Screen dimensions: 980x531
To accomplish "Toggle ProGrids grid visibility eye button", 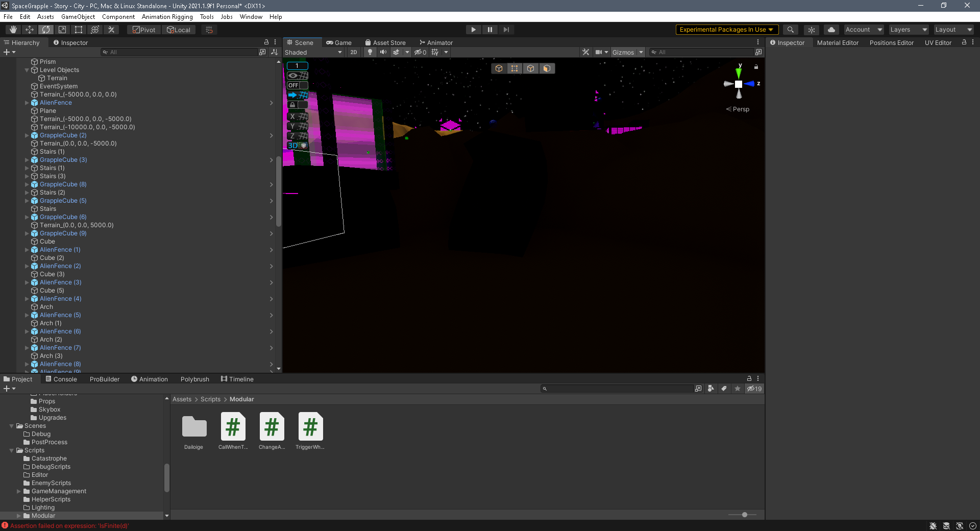I will (298, 76).
